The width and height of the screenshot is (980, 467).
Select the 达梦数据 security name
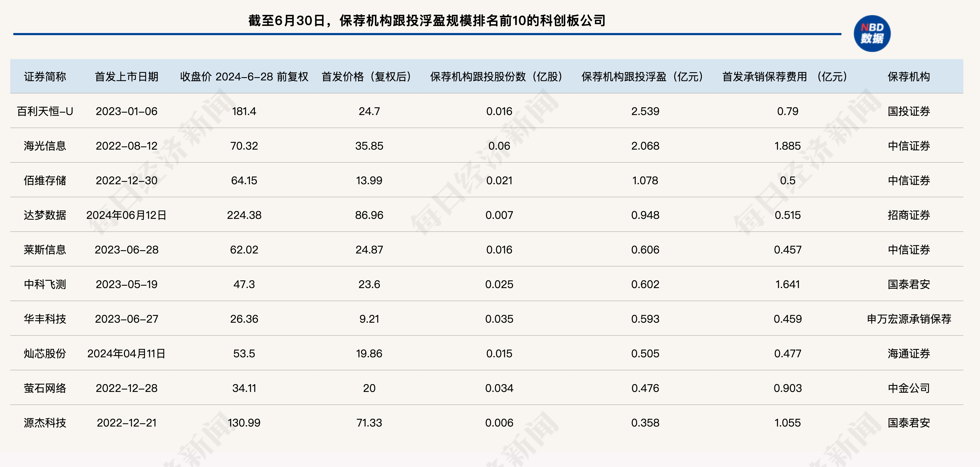click(45, 215)
